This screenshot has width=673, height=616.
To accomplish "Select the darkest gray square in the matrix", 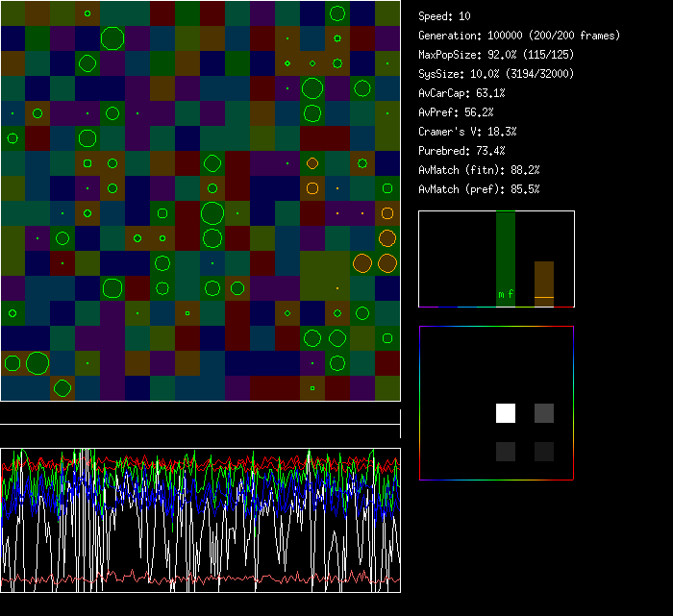I will 544,452.
